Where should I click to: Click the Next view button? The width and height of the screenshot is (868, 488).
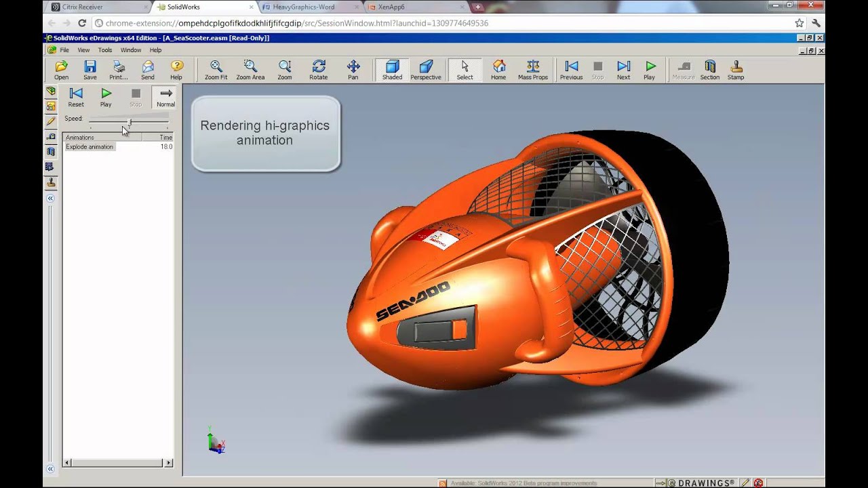point(623,70)
